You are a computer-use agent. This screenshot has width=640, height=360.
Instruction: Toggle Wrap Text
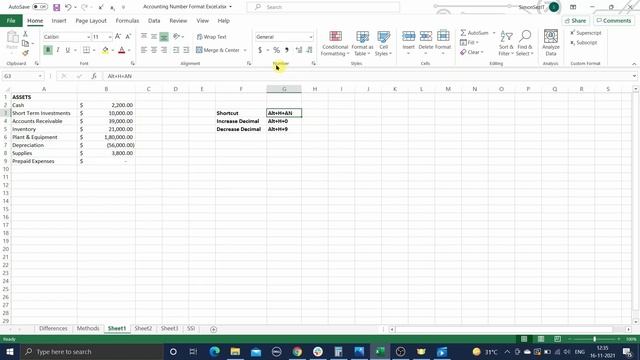(x=211, y=37)
